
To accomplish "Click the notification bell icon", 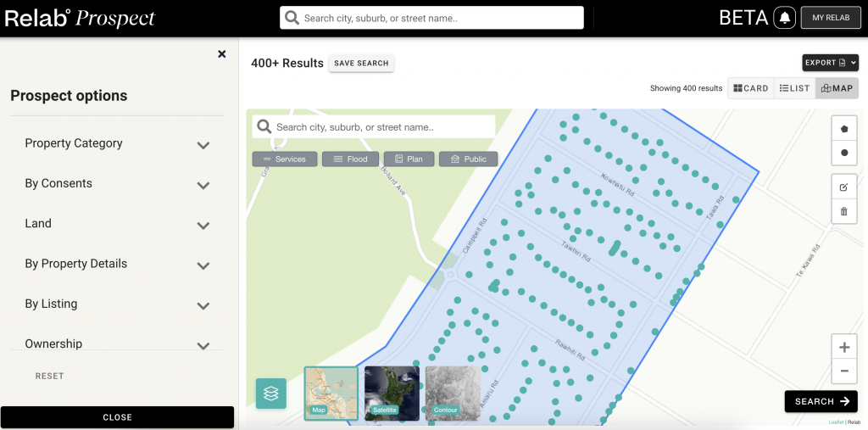I will point(784,18).
